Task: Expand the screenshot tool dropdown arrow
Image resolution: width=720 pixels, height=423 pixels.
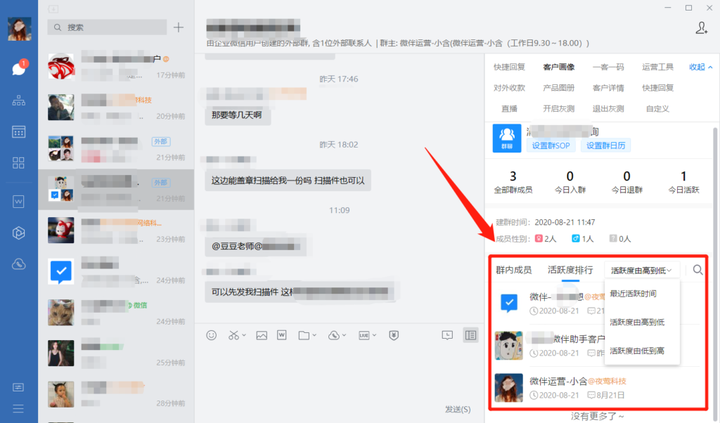Action: [244, 335]
